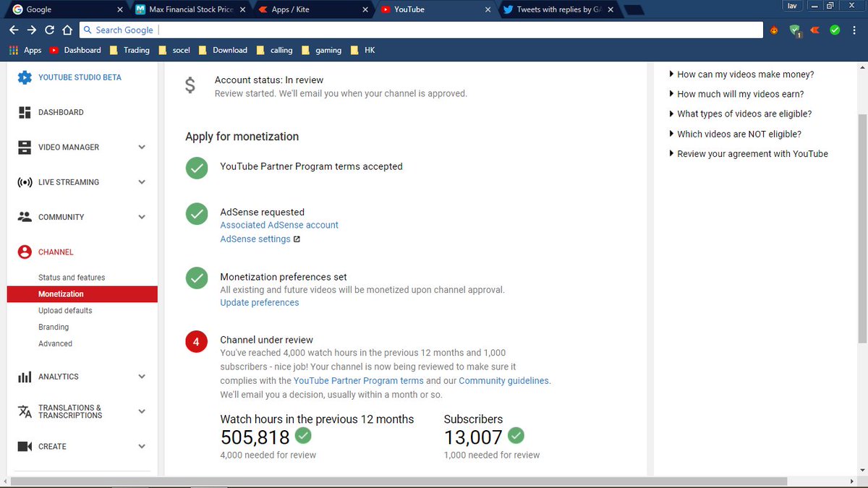The image size is (868, 488).
Task: Click the Community people icon
Action: pyautogui.click(x=25, y=217)
